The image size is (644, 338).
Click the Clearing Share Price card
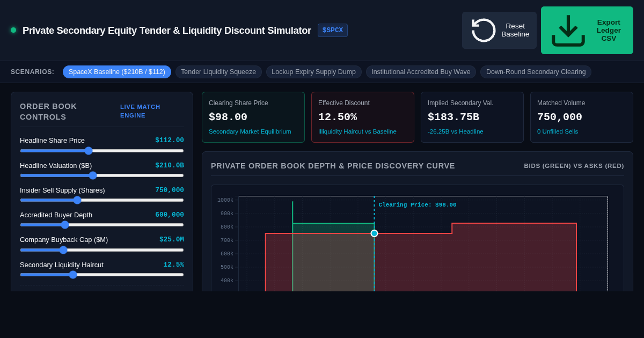(x=253, y=117)
